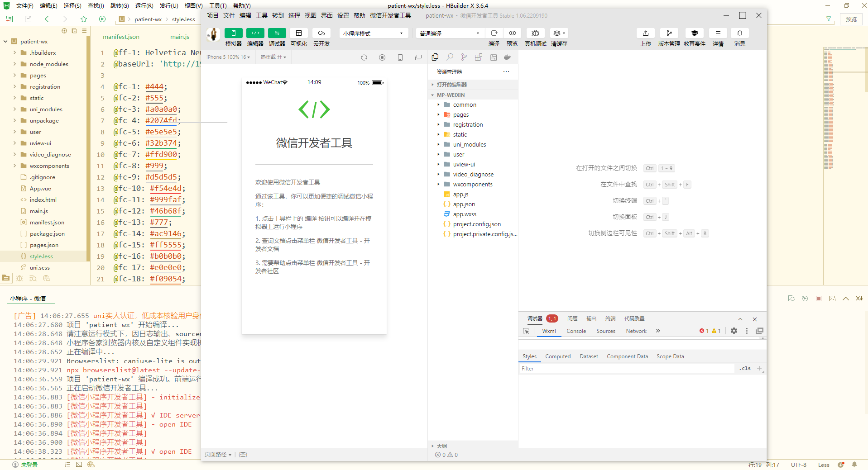
Task: Open the iPhone 5 device dropdown
Action: click(228, 57)
